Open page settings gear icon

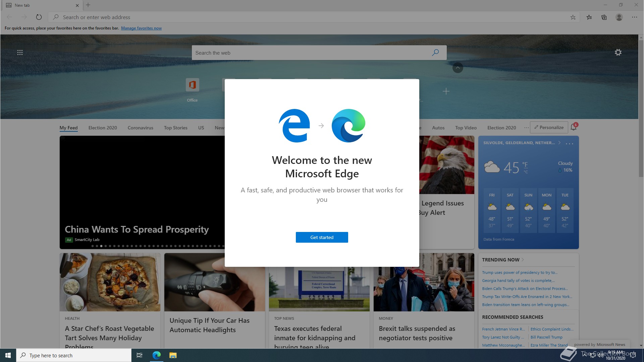[618, 52]
